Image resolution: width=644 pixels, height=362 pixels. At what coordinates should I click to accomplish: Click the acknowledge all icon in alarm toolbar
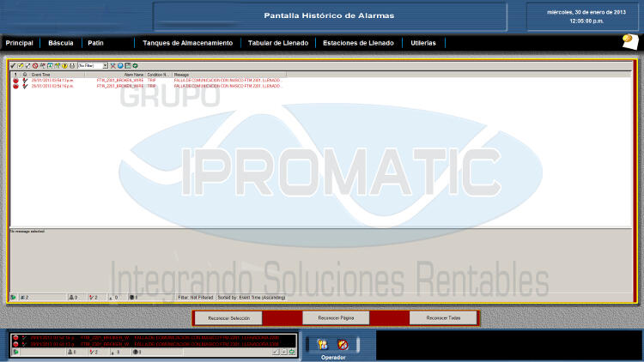coord(28,66)
